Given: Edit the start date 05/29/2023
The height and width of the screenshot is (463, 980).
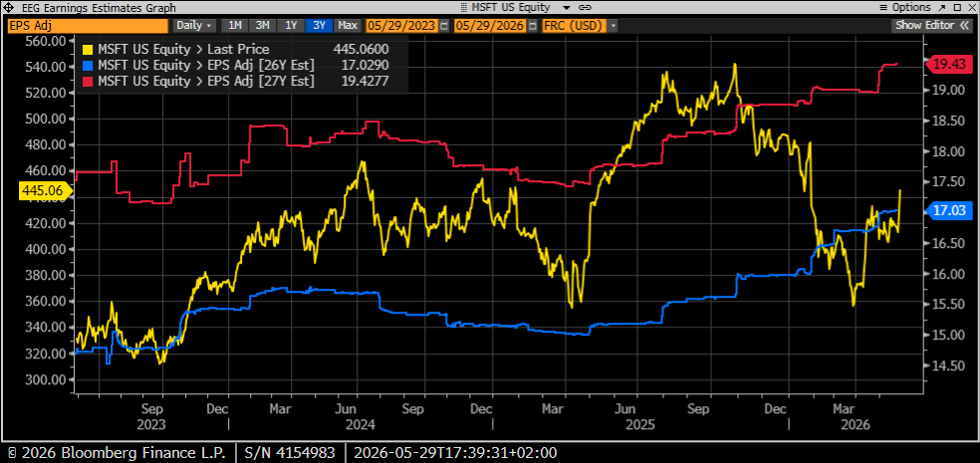Looking at the screenshot, I should pos(402,26).
